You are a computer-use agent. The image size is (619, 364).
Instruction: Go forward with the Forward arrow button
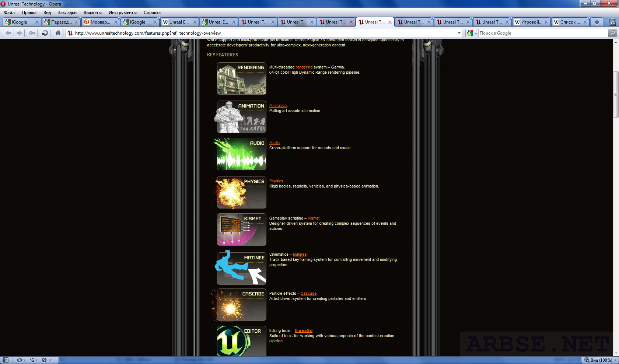(20, 33)
